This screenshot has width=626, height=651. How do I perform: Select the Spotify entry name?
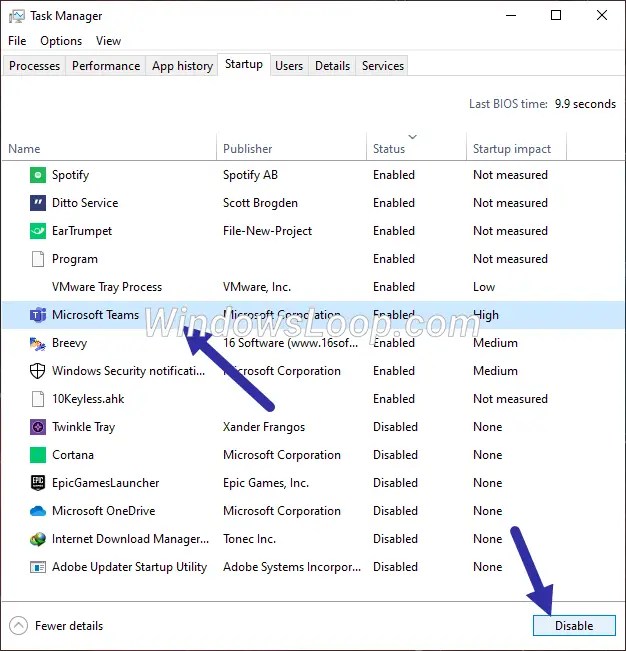click(x=70, y=175)
